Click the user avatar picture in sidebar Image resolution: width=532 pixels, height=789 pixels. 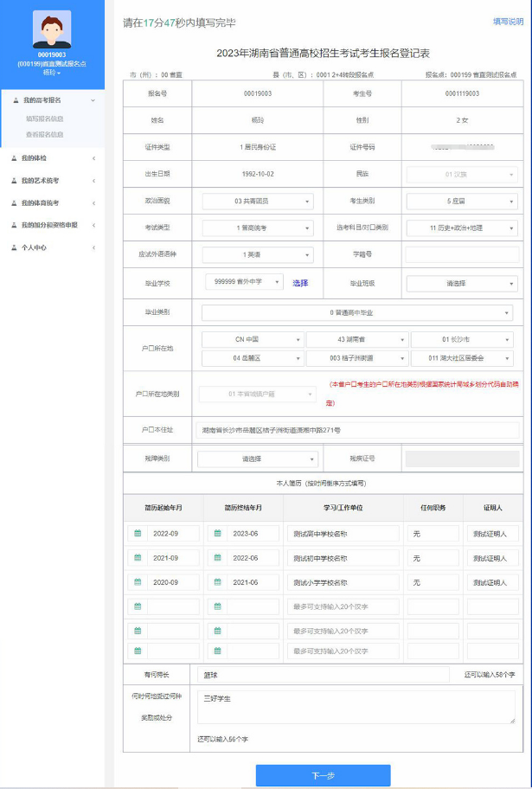pos(51,29)
